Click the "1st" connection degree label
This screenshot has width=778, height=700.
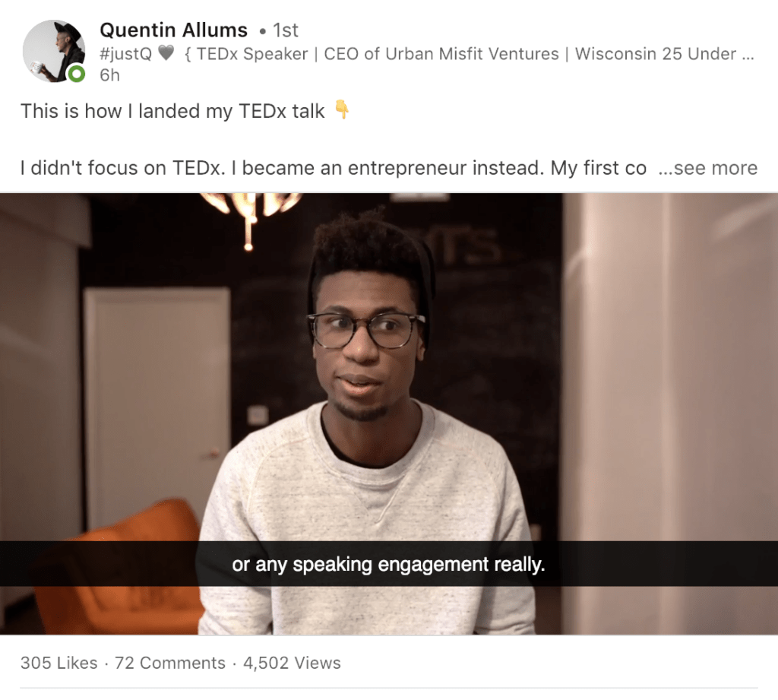pos(286,30)
